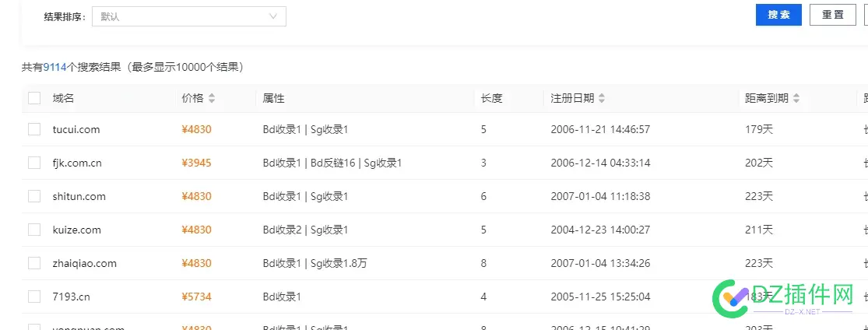The width and height of the screenshot is (868, 330).
Task: Click length value 3 for fjk.com.cn
Action: (x=483, y=163)
